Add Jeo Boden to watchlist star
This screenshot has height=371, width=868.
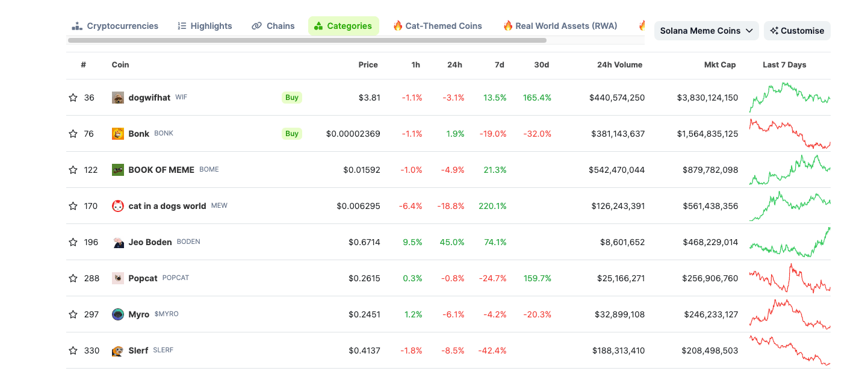(x=73, y=242)
